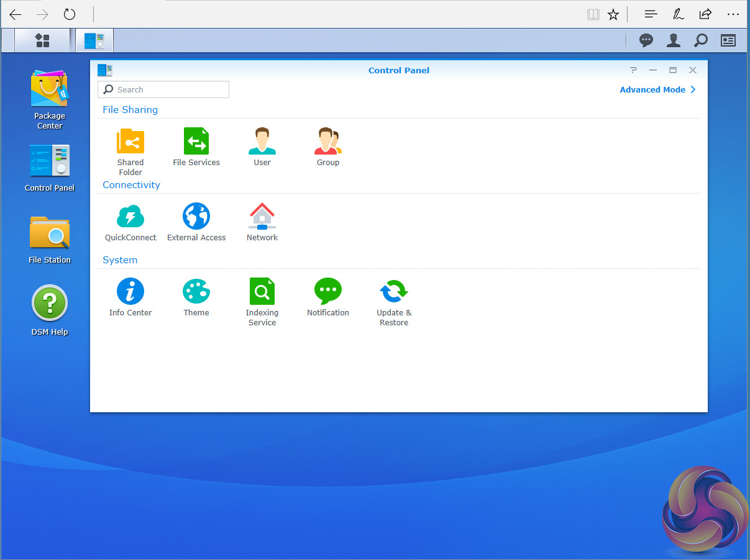Viewport: 750px width, 560px height.
Task: Switch to Advanced Mode
Action: [657, 89]
